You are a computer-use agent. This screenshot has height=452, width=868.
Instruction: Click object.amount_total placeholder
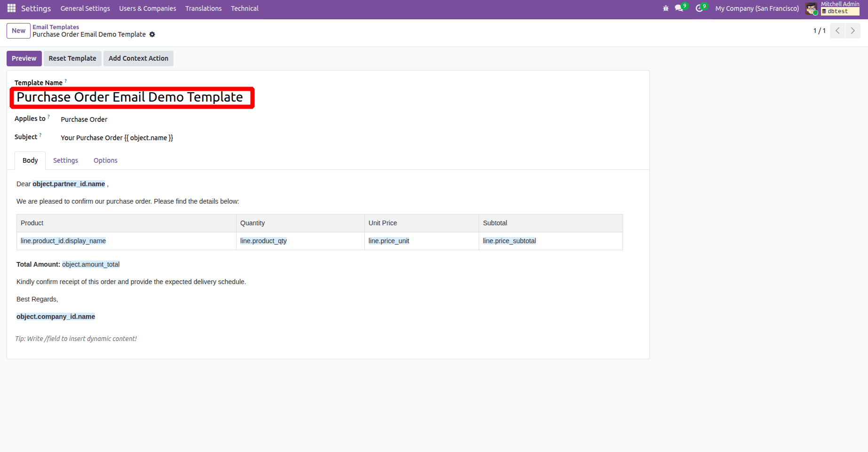(91, 264)
